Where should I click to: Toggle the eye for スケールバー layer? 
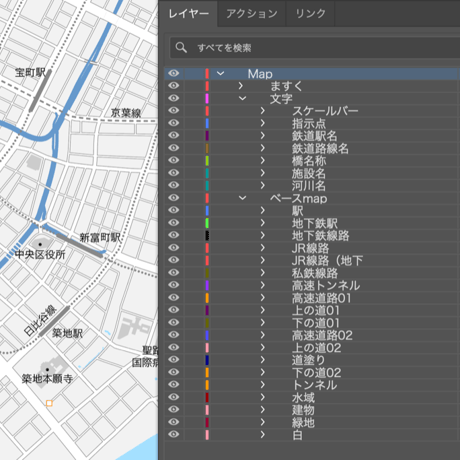tap(174, 111)
